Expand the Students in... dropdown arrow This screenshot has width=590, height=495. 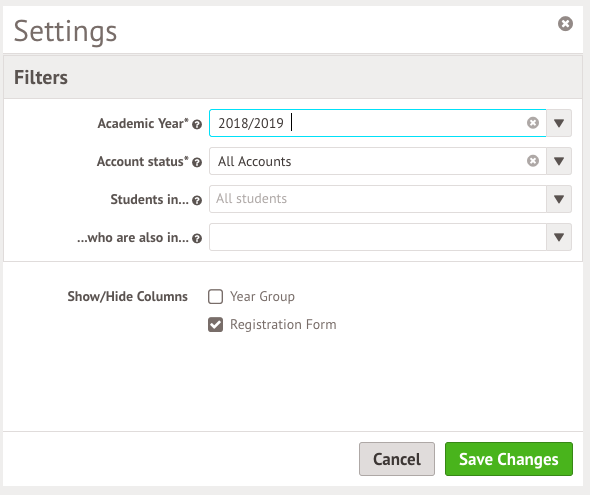pos(559,199)
